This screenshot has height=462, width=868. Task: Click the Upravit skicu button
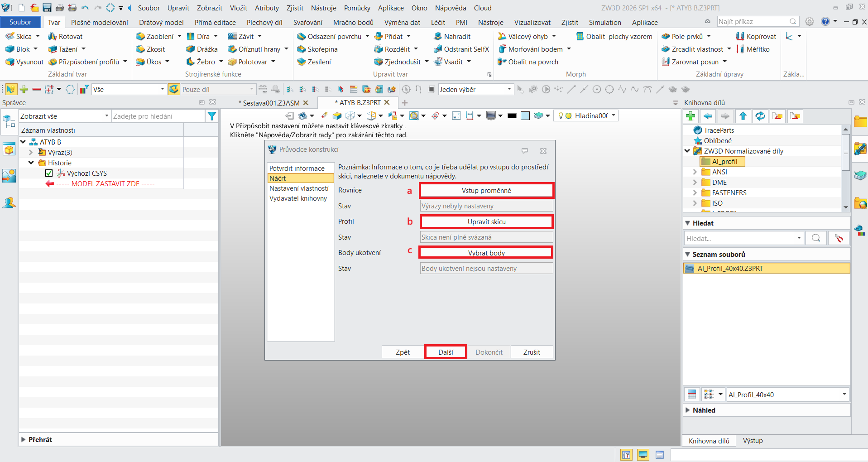pyautogui.click(x=486, y=222)
